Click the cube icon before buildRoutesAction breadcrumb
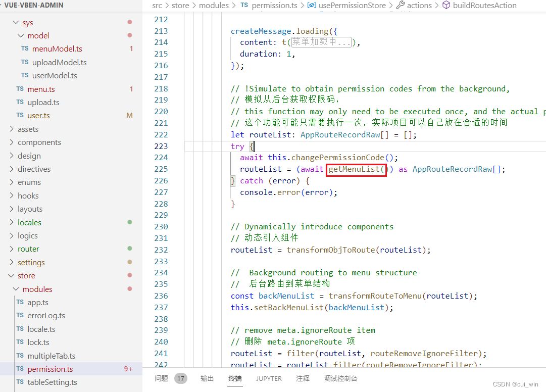Viewport: 546px width, 392px height. pyautogui.click(x=446, y=5)
